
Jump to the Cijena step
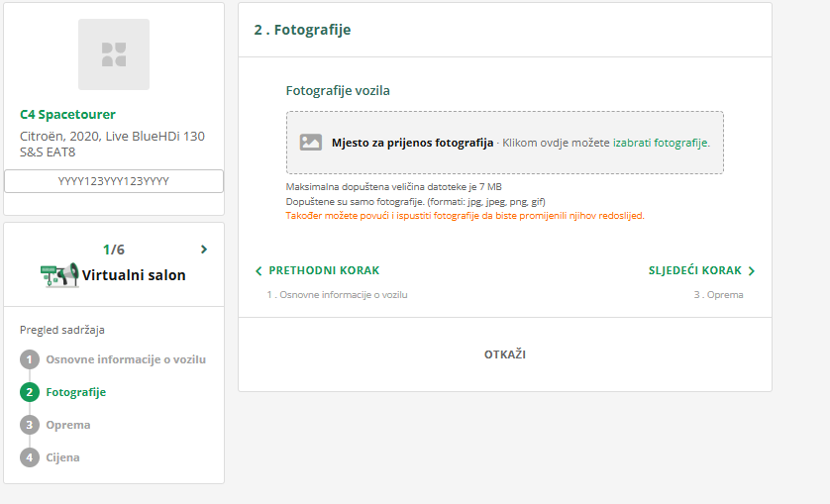tap(63, 457)
